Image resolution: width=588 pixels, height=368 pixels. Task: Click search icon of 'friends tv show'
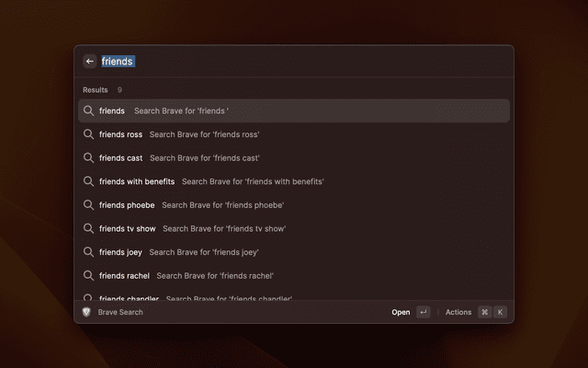coord(89,228)
